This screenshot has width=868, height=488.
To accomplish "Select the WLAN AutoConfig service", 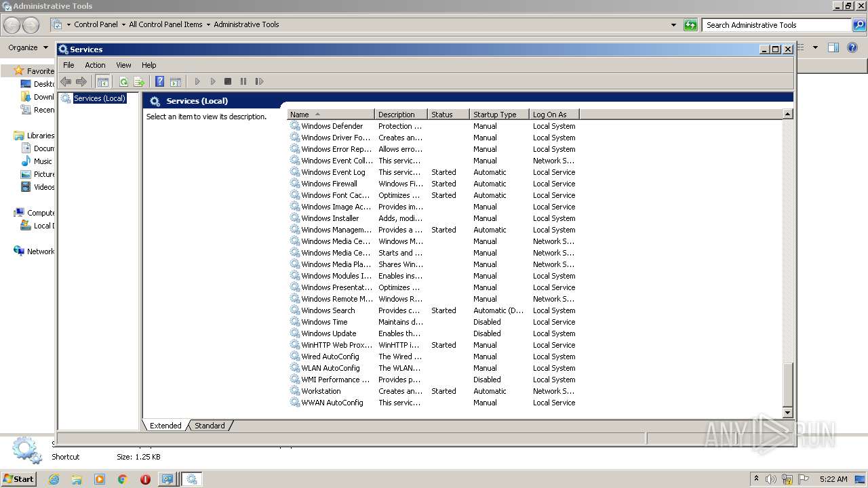I will [x=330, y=368].
